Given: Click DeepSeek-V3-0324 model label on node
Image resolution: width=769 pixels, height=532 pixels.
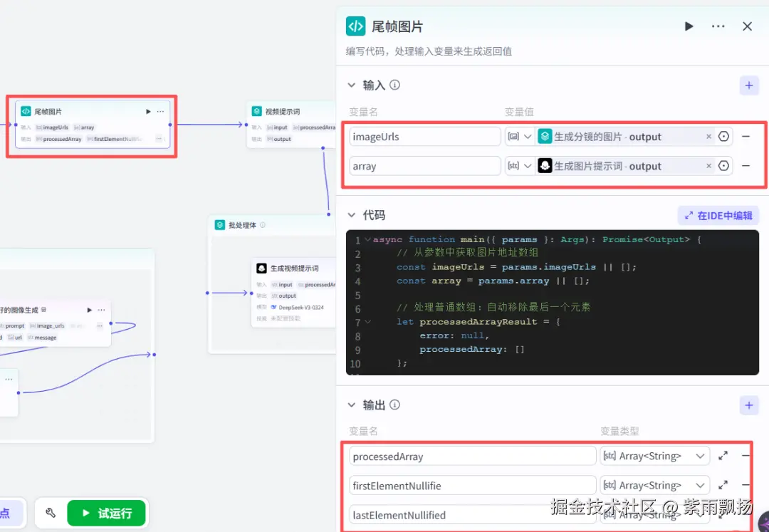Looking at the screenshot, I should [x=301, y=308].
